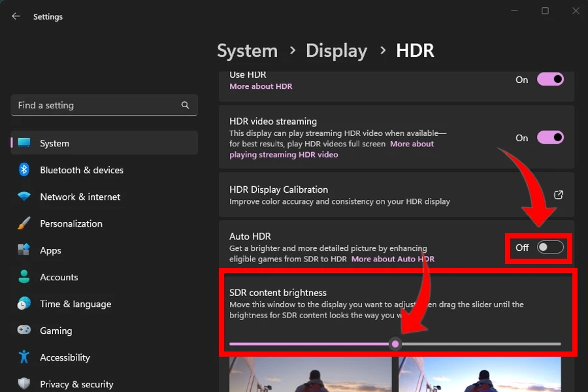Click the SDR content brightness slider handle
The height and width of the screenshot is (392, 588).
click(395, 344)
